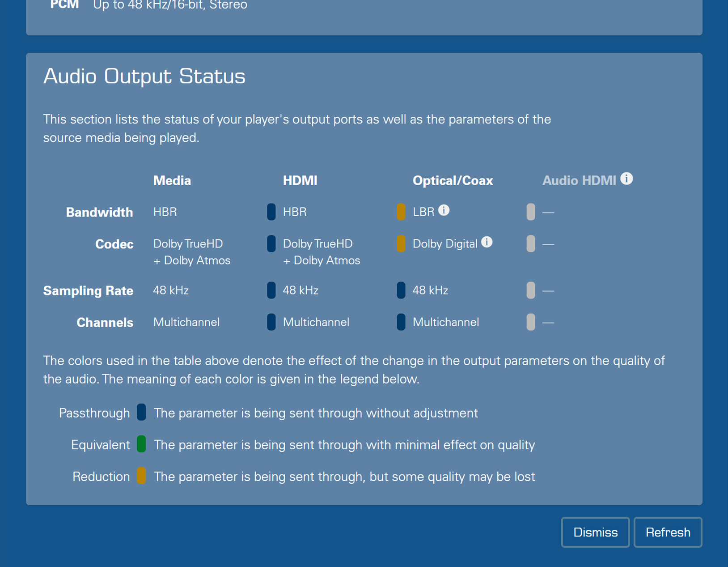Click the Passthrough legend color swatch
The image size is (728, 567).
(141, 412)
